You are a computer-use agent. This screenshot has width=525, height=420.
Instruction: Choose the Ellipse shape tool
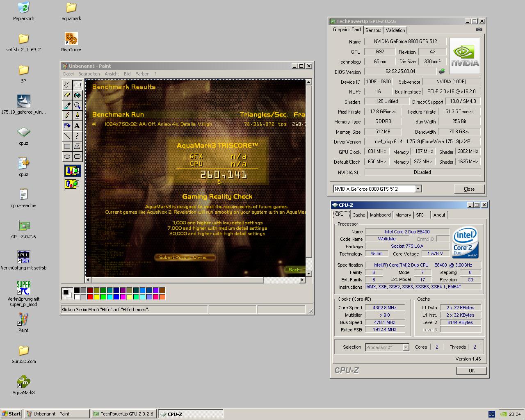(x=67, y=157)
